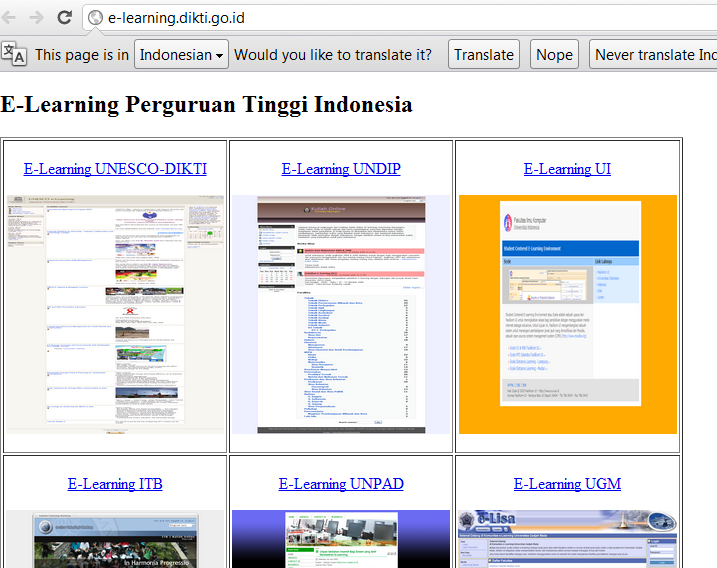
Task: Click the Never translate Indonesian button
Action: pyautogui.click(x=653, y=54)
